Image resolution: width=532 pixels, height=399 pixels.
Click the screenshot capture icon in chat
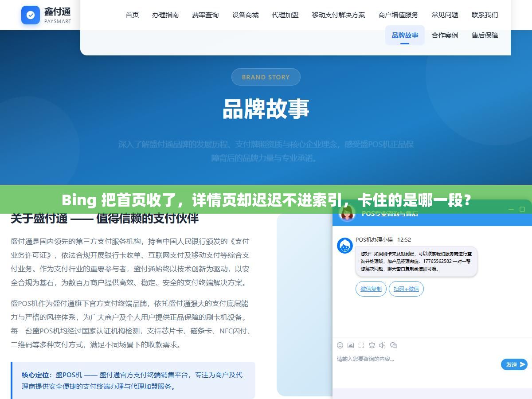pyautogui.click(x=361, y=345)
